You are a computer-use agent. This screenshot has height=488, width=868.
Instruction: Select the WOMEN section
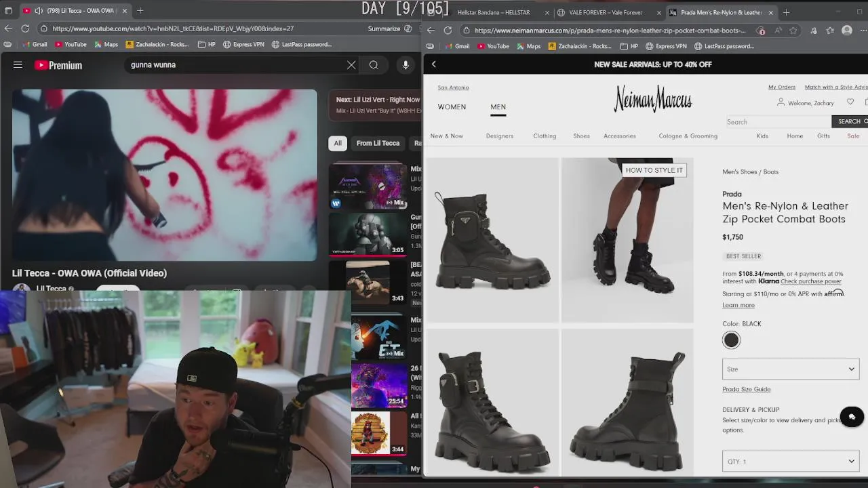(452, 107)
